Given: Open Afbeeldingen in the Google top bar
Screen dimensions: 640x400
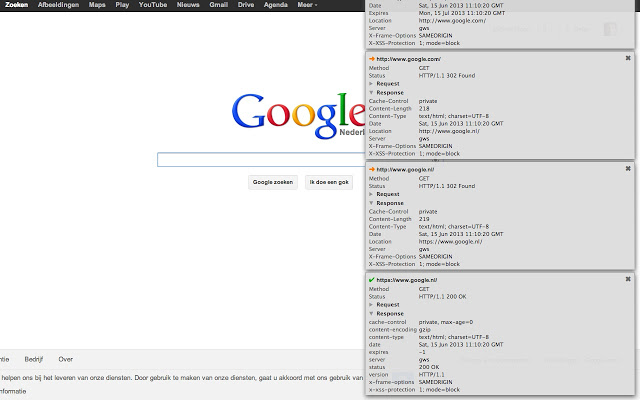Looking at the screenshot, I should pyautogui.click(x=58, y=5).
